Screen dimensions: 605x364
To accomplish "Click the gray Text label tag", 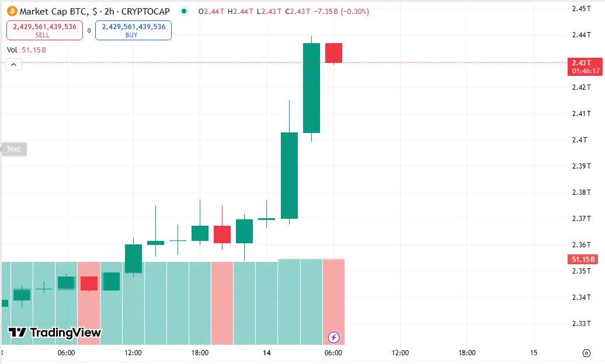I will 13,149.
